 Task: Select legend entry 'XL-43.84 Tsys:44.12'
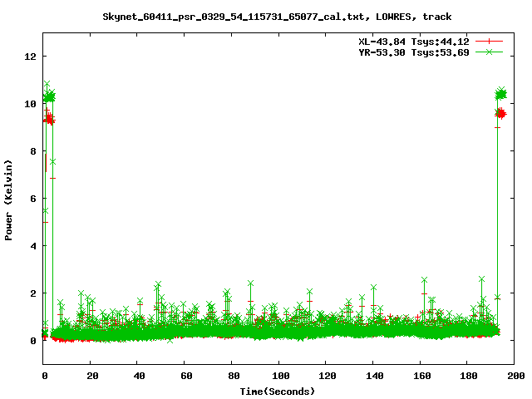tap(414, 42)
